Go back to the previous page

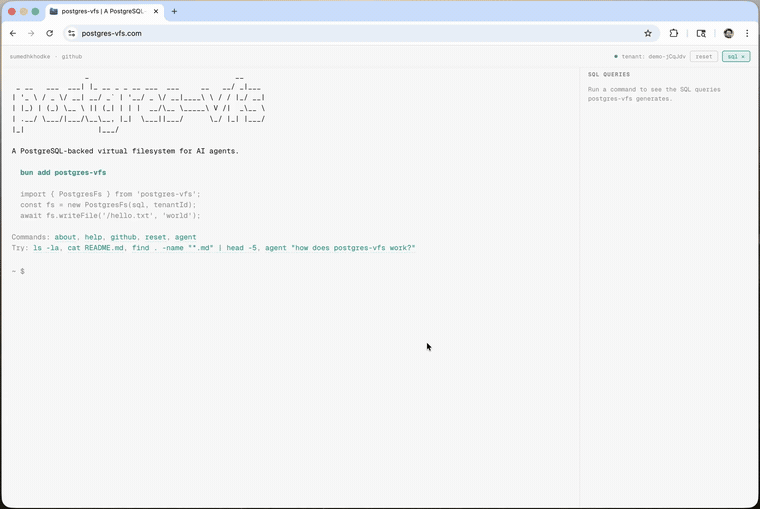[13, 33]
